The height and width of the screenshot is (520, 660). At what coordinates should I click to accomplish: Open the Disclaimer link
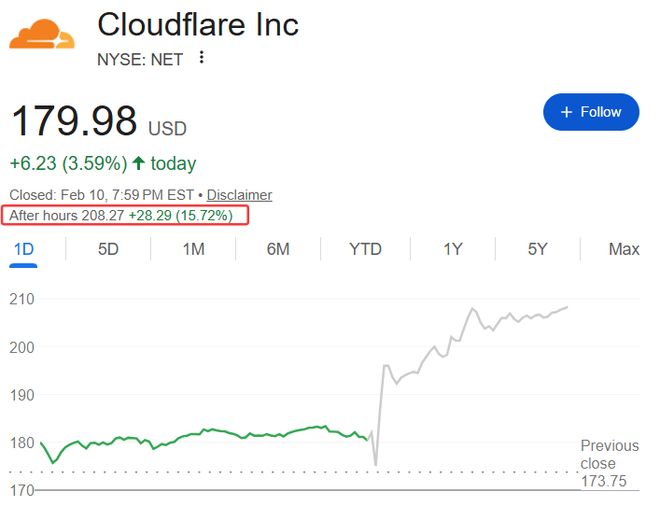(x=239, y=195)
